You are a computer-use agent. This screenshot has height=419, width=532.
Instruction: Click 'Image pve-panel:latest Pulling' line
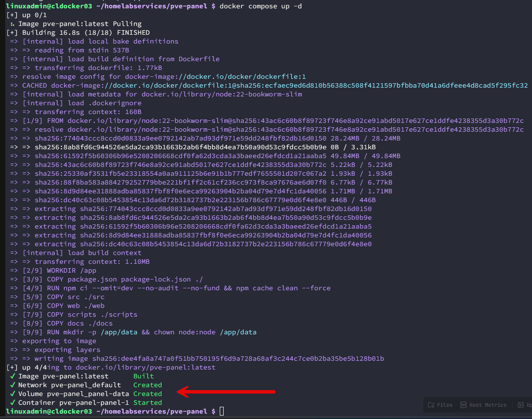[x=76, y=24]
